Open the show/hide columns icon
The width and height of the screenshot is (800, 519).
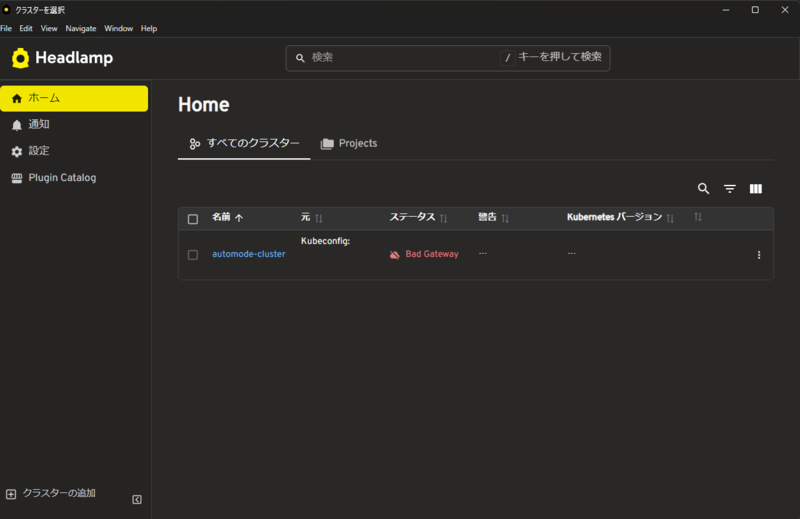pos(756,189)
